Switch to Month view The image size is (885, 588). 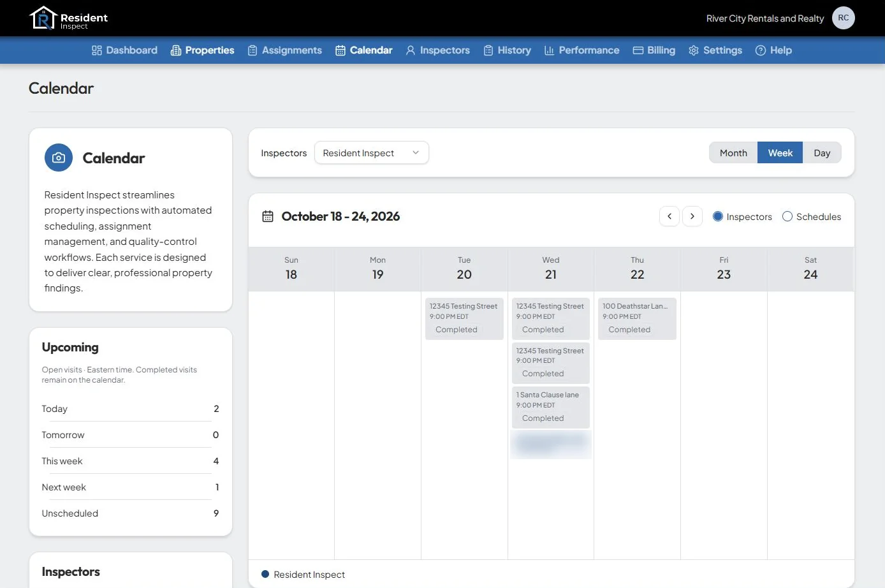click(x=733, y=152)
